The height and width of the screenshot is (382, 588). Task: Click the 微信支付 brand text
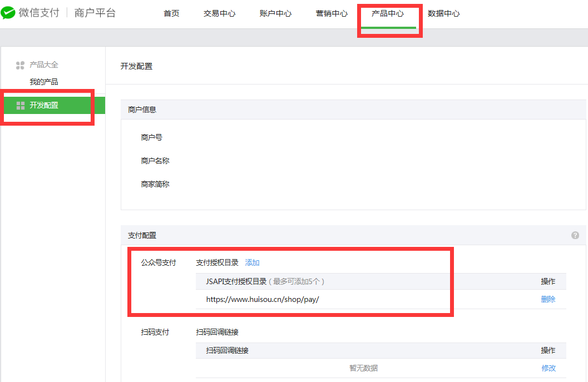click(39, 13)
